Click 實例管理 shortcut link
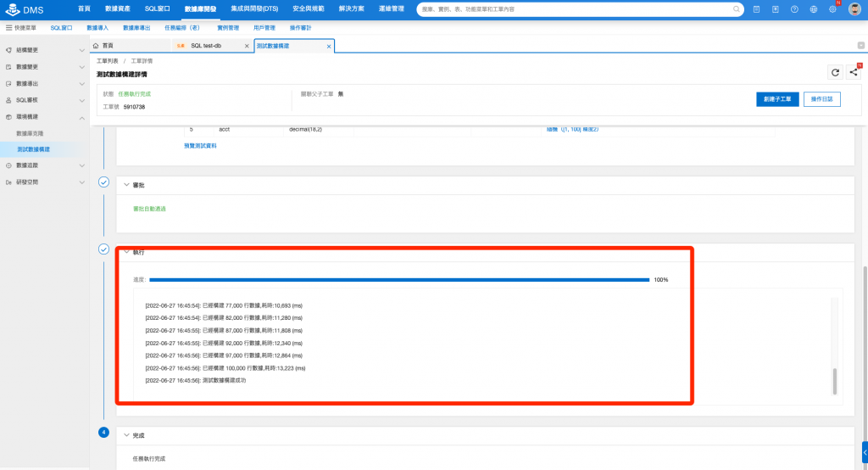868x470 pixels. coord(228,28)
